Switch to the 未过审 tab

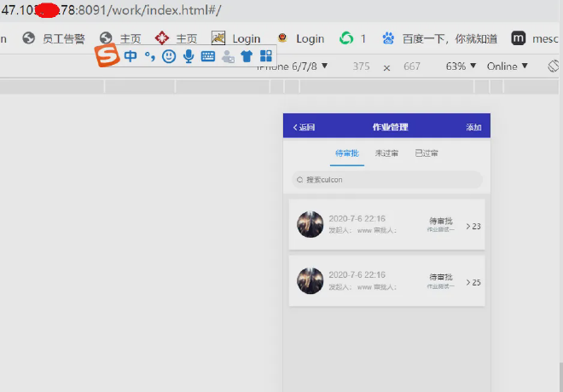[x=386, y=153]
